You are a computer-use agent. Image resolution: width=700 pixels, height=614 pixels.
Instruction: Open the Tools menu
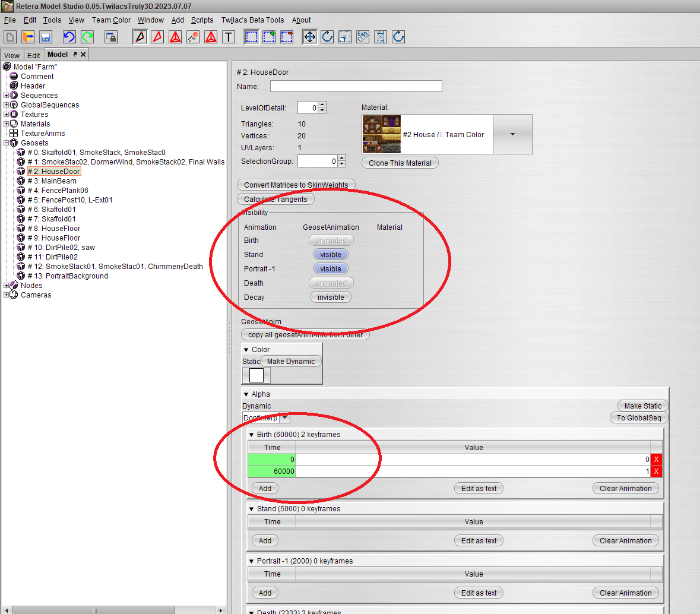point(52,20)
